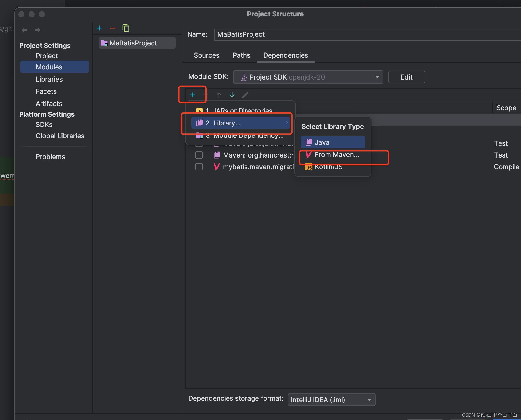
Task: Move the selected dependency up
Action: tap(219, 95)
